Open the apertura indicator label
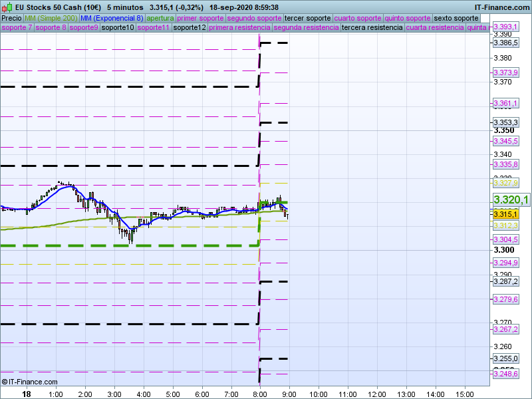The width and height of the screenshot is (532, 399). coord(160,18)
